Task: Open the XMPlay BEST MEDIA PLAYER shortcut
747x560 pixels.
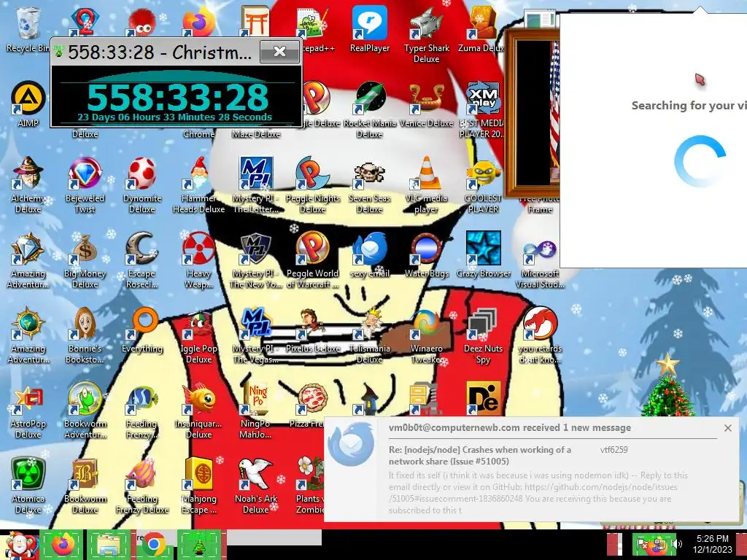Action: (483, 111)
